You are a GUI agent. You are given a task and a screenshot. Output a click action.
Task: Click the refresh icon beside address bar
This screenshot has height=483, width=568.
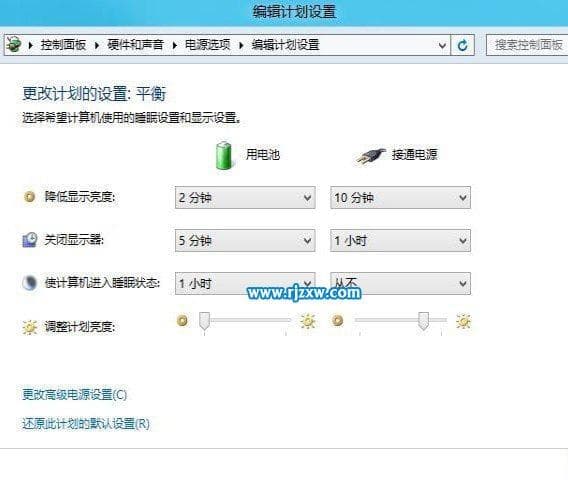tap(463, 45)
